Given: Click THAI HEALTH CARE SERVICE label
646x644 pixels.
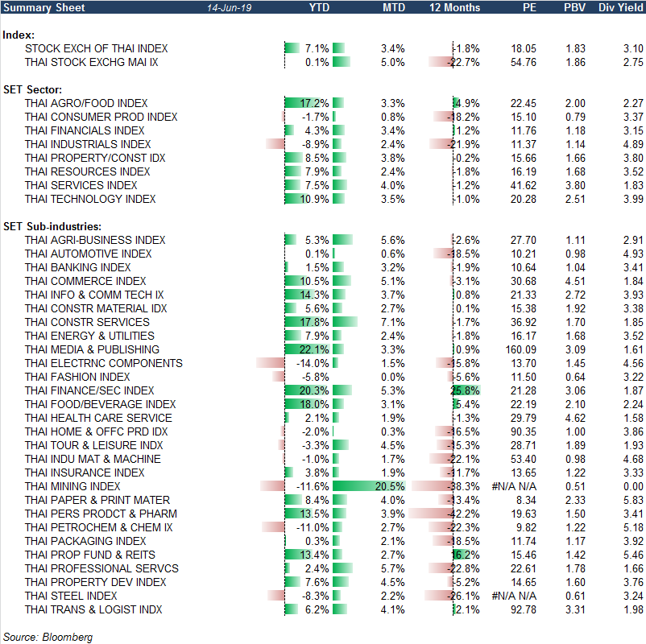Looking at the screenshot, I should 98,418.
